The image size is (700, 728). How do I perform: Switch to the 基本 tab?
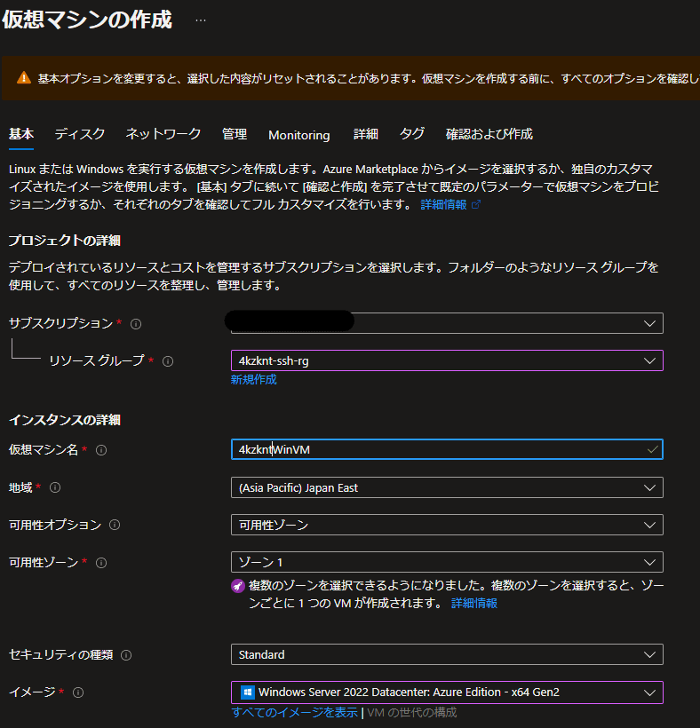click(x=21, y=134)
